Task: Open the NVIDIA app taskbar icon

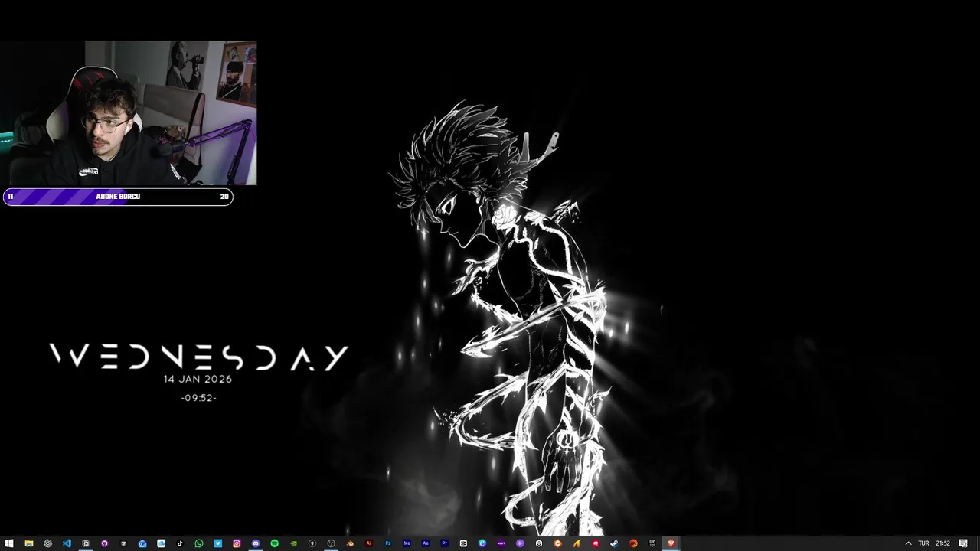Action: (x=293, y=543)
